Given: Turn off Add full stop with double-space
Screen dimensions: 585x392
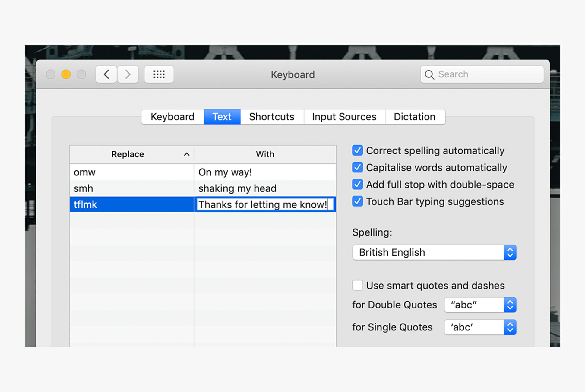Looking at the screenshot, I should click(x=358, y=184).
